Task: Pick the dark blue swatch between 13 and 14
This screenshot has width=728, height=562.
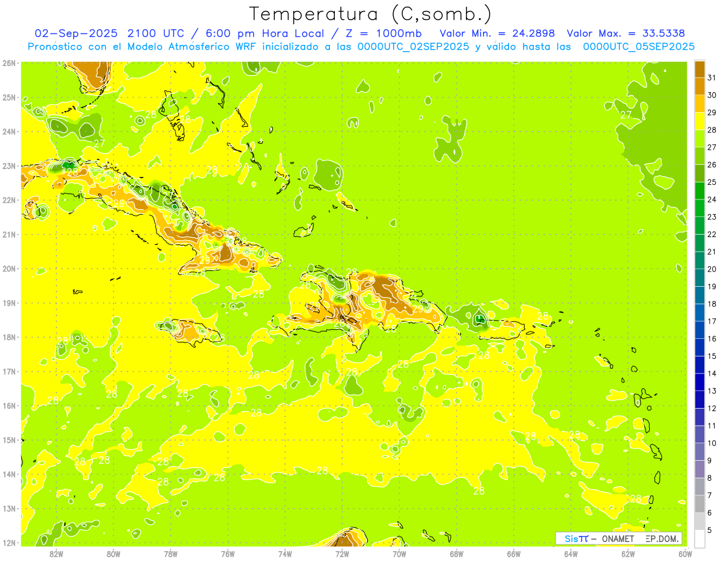Action: tap(699, 382)
